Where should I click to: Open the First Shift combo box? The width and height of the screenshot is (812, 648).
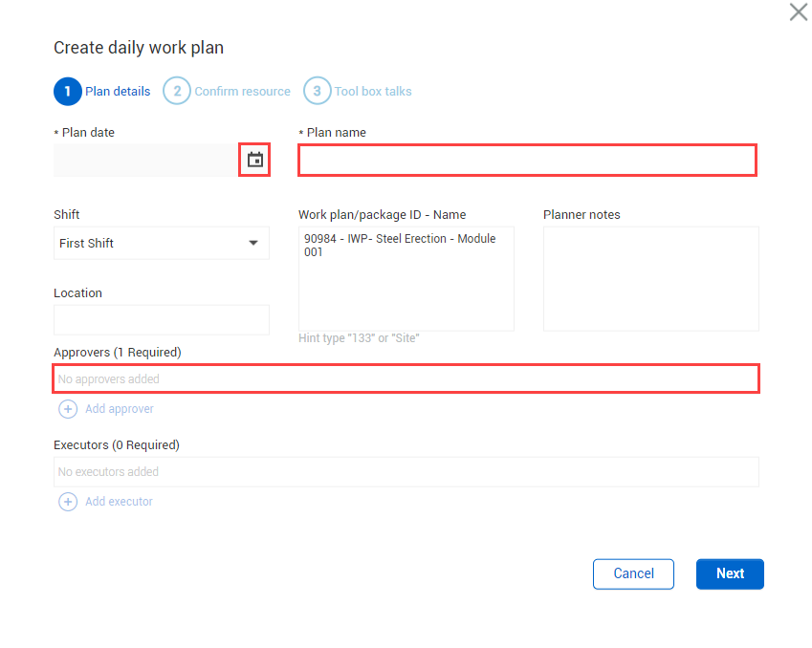(153, 244)
